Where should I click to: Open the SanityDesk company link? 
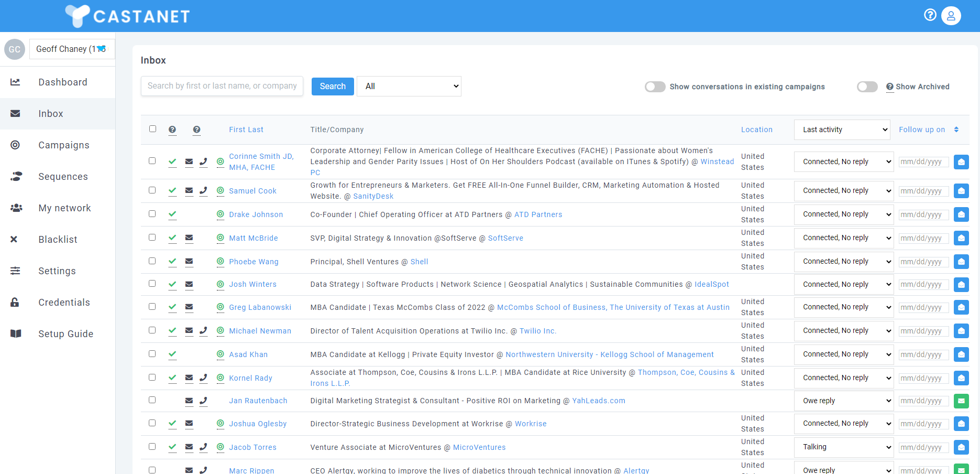pos(373,196)
